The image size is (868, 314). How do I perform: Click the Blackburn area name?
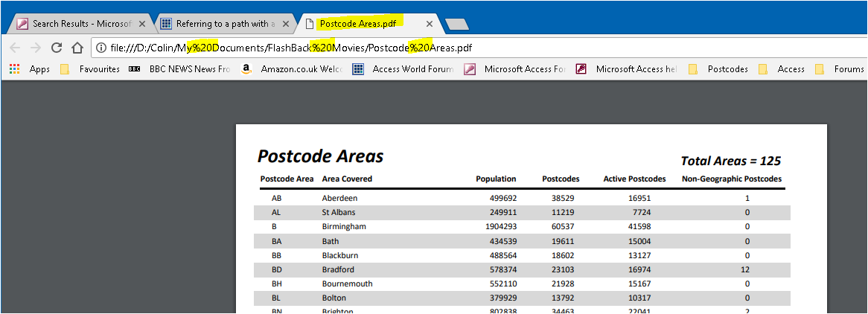[x=340, y=255]
